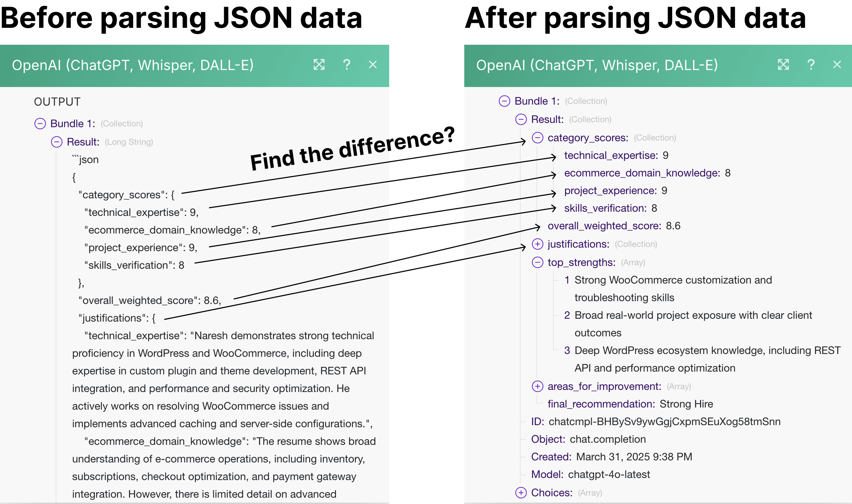Click the Created: March 31, 2025 row
This screenshot has height=504, width=852.
click(612, 457)
